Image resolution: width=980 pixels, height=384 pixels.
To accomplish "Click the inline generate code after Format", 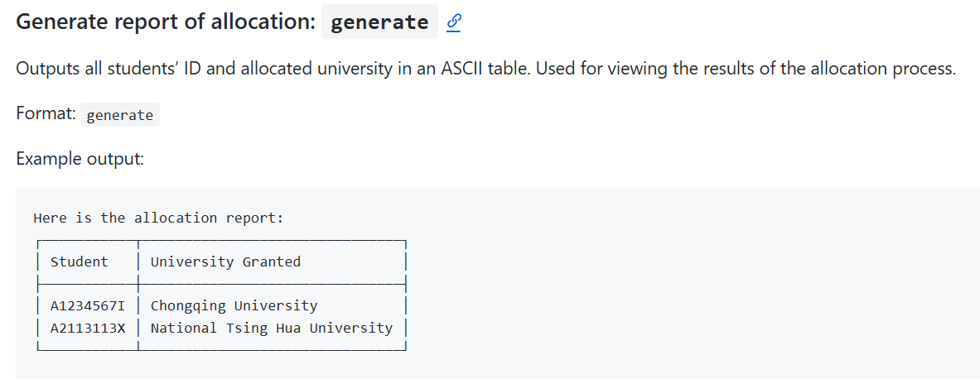I will pos(120,115).
